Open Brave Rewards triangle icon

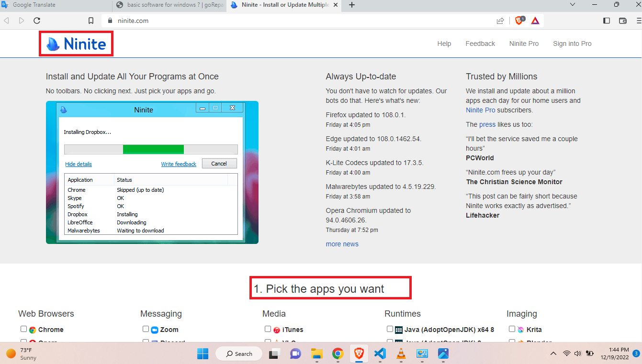[535, 21]
